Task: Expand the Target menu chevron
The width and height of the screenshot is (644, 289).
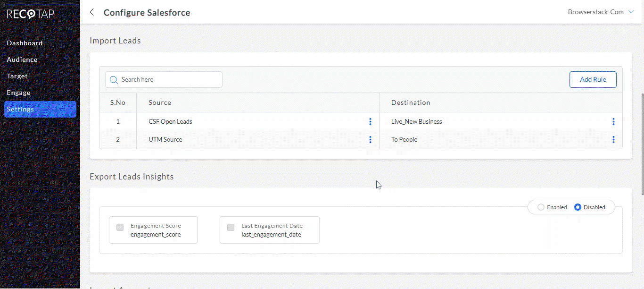Action: 66,76
